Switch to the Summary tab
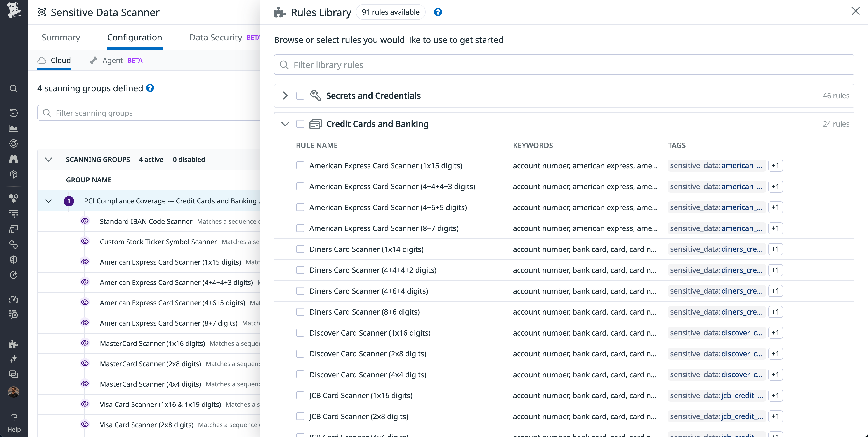868x437 pixels. click(61, 38)
